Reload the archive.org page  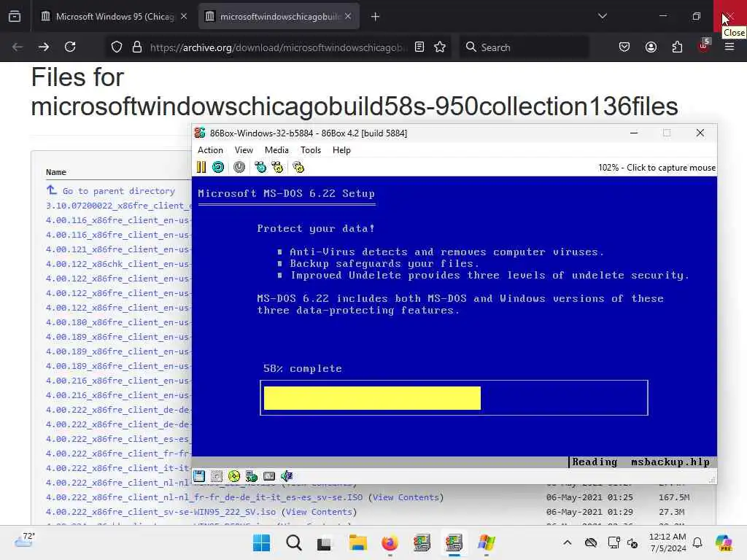(70, 47)
